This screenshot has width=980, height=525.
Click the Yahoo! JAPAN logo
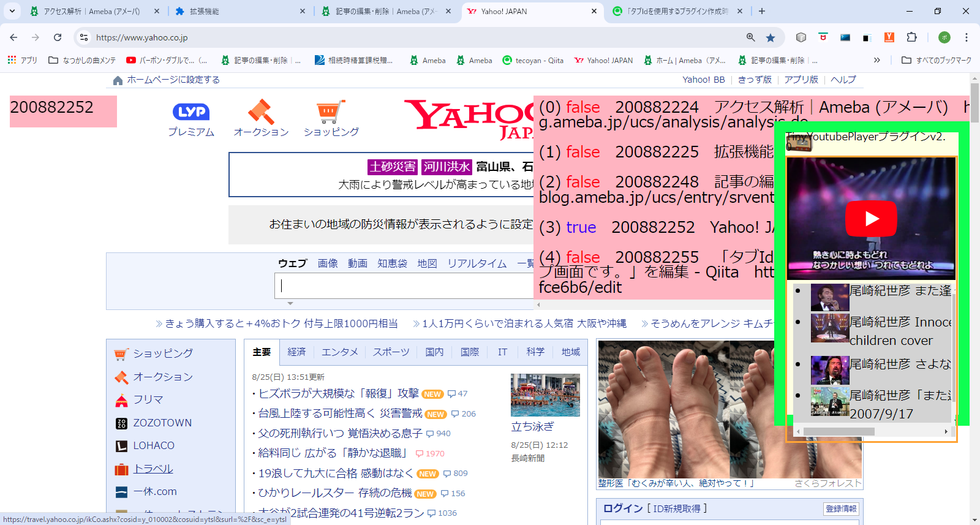tap(469, 119)
